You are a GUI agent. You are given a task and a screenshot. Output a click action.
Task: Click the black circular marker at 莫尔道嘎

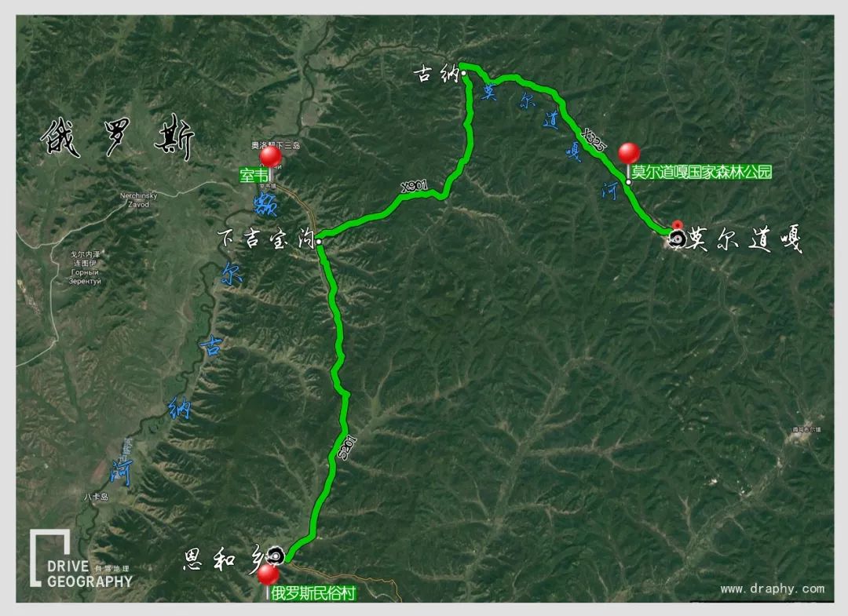click(x=676, y=239)
